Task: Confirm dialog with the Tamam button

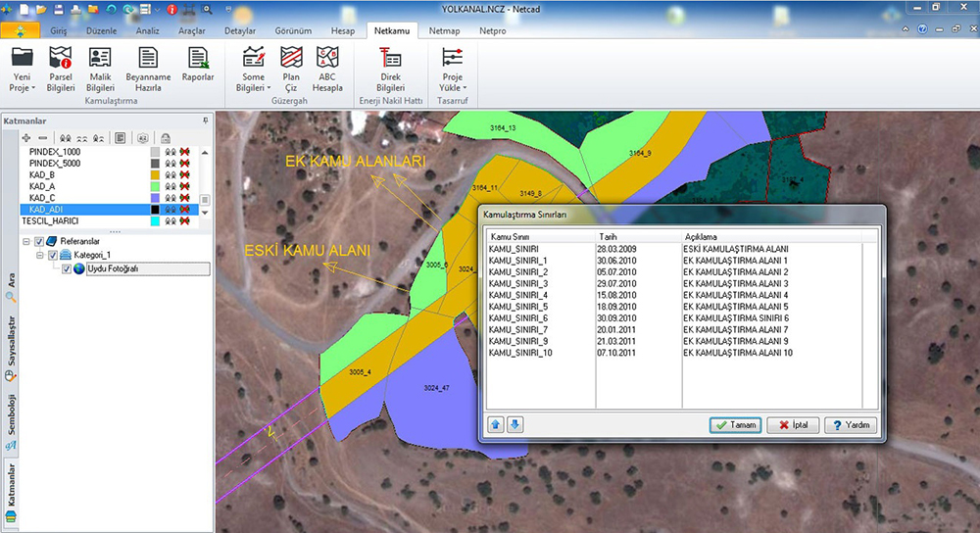Action: click(x=735, y=426)
